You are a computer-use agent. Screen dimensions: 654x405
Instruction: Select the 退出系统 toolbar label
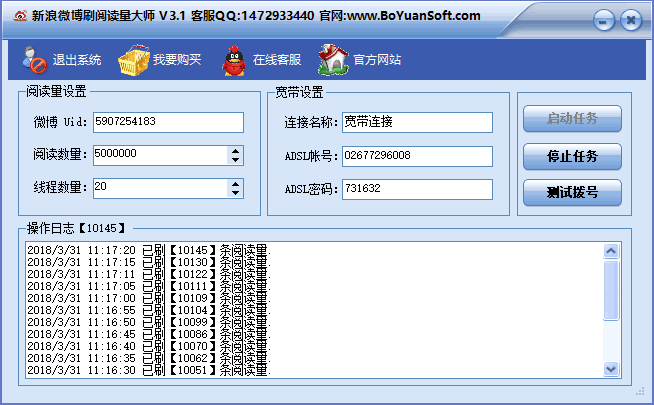[77, 60]
